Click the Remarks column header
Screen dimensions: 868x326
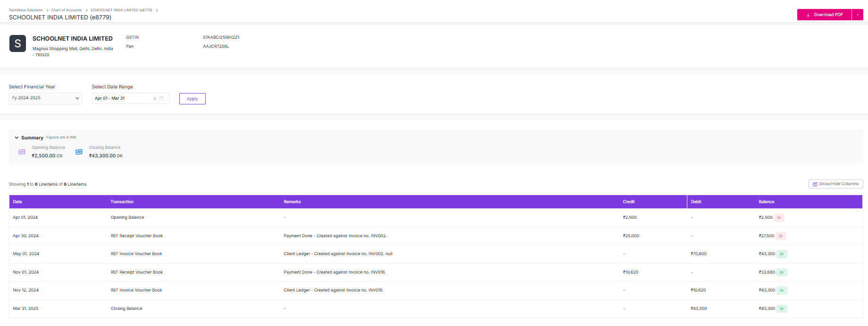pyautogui.click(x=292, y=202)
